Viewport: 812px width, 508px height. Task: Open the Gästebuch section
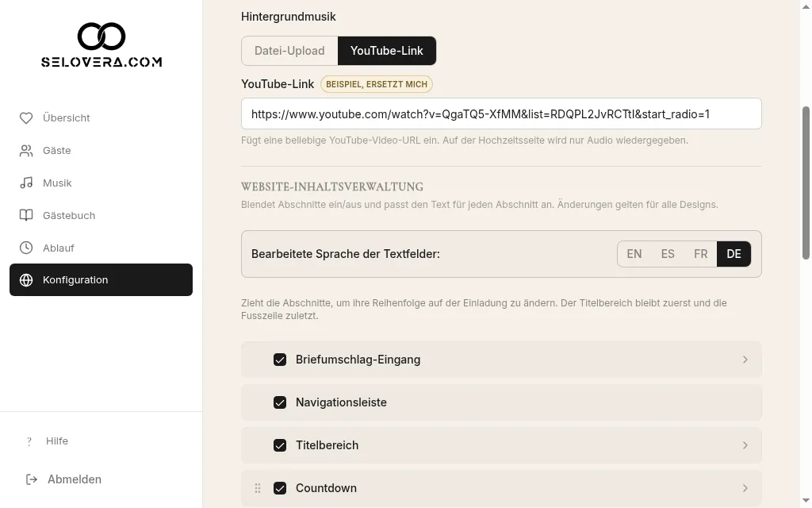101,215
